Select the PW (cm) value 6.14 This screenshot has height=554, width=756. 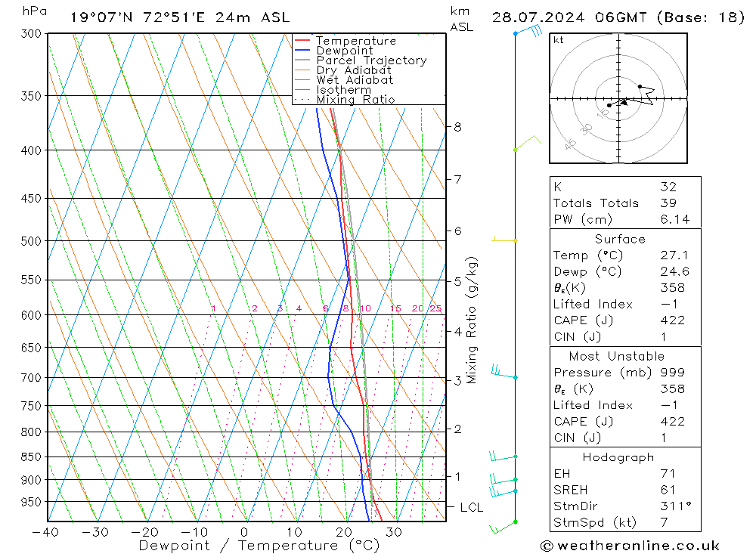[x=674, y=220]
